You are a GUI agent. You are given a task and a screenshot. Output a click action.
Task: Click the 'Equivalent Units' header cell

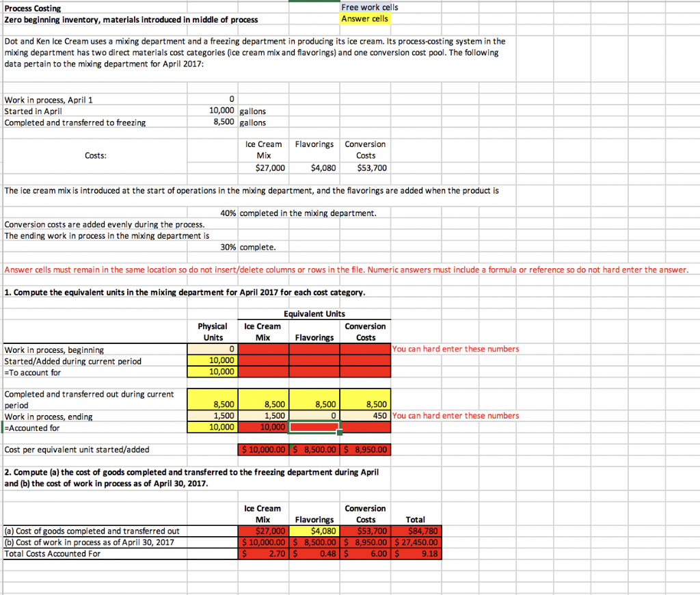pyautogui.click(x=314, y=314)
